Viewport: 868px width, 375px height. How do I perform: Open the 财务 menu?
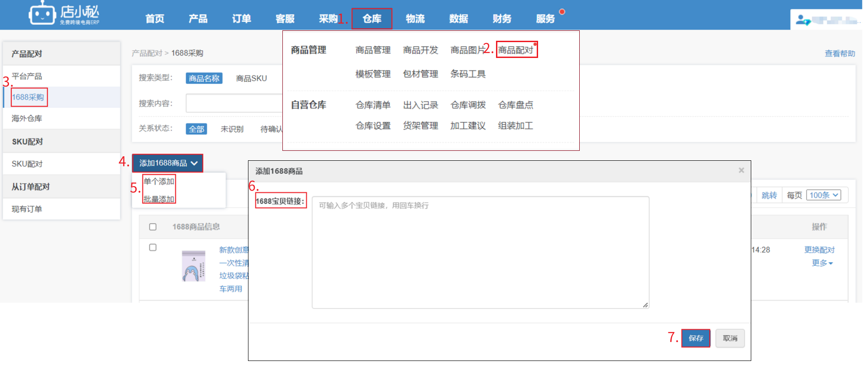pos(502,19)
